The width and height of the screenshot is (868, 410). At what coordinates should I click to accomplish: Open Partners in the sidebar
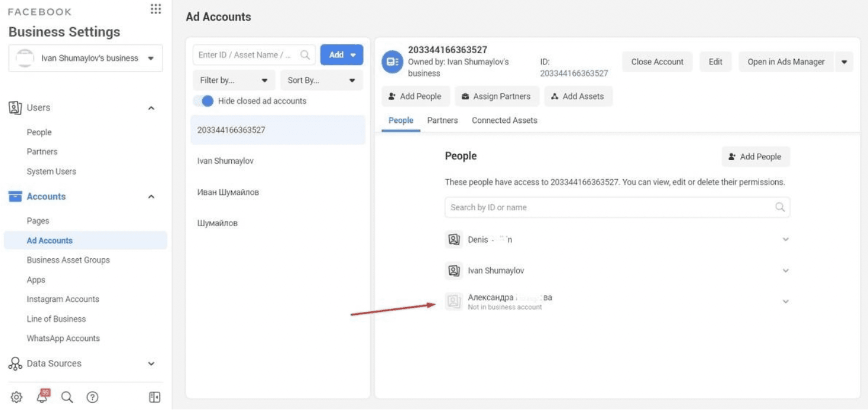point(42,152)
